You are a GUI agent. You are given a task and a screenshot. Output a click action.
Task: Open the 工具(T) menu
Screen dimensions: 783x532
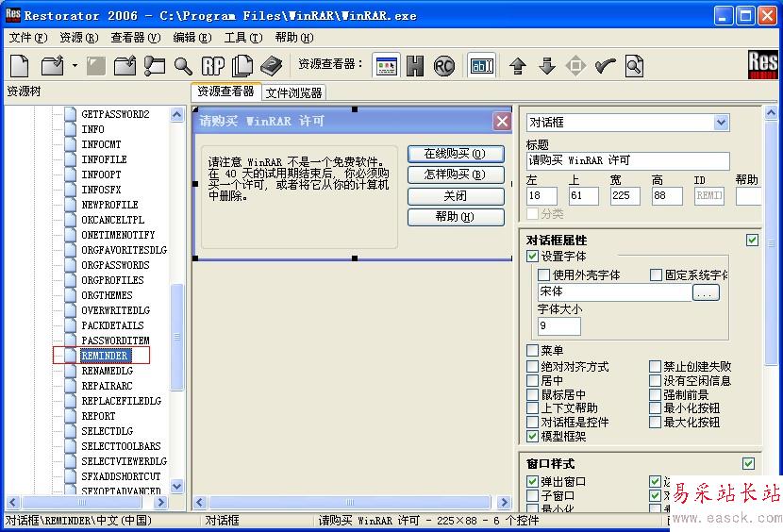(243, 38)
